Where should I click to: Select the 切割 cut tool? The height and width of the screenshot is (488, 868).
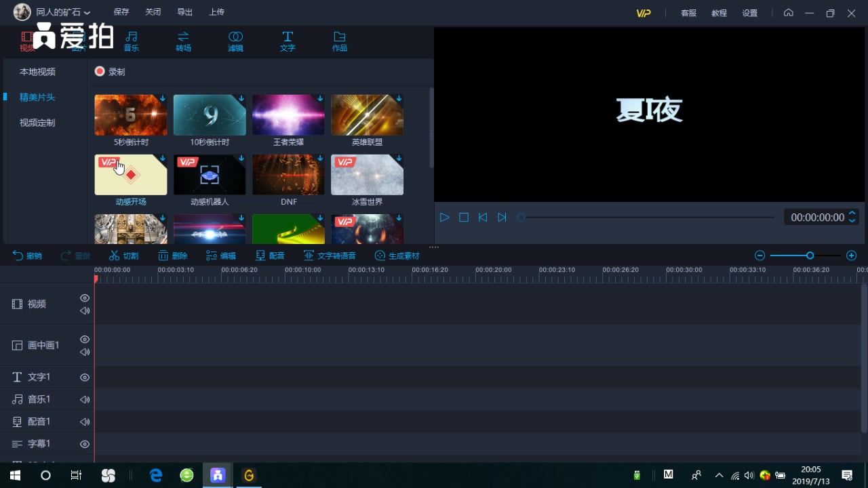tap(123, 256)
